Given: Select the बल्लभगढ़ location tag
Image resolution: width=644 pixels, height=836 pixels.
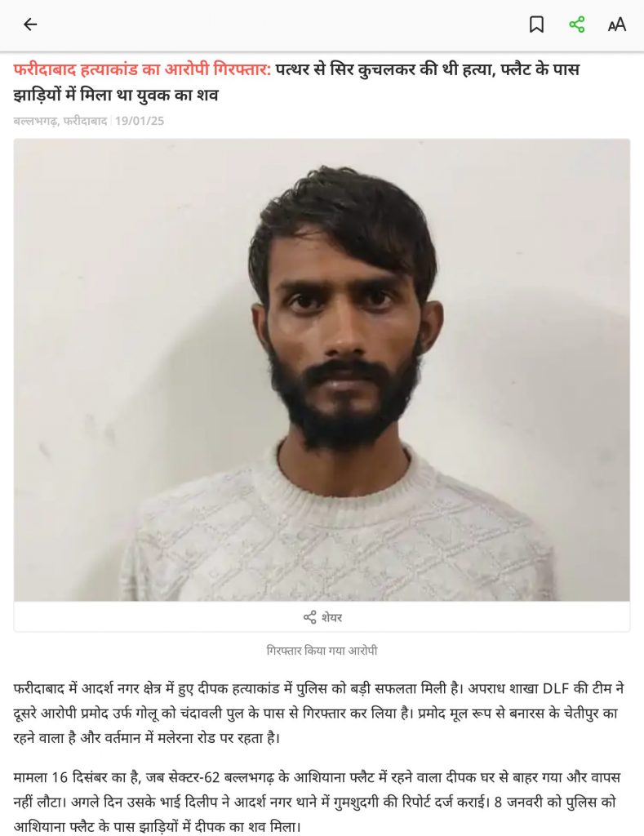Looking at the screenshot, I should (36, 121).
